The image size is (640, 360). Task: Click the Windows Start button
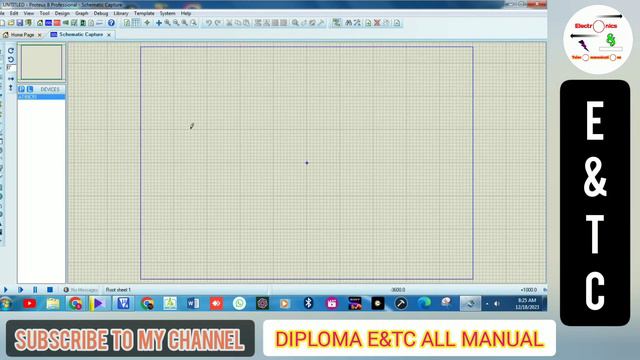click(x=6, y=304)
